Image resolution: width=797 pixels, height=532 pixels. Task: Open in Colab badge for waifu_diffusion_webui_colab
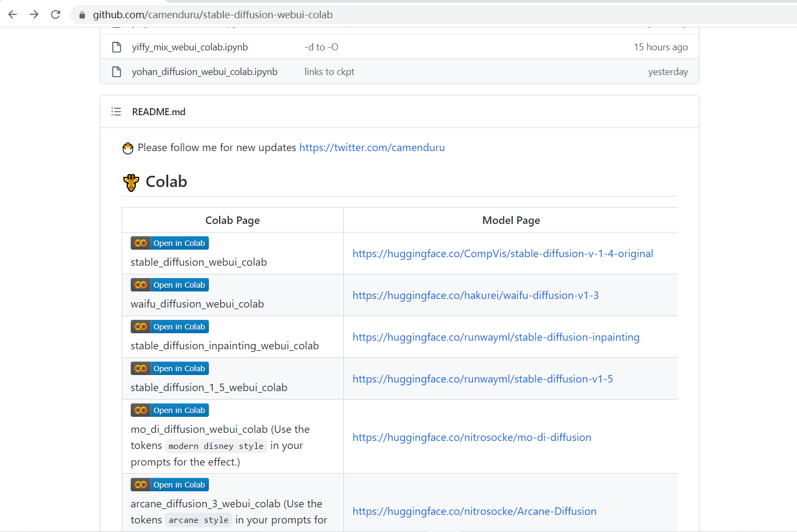click(170, 285)
